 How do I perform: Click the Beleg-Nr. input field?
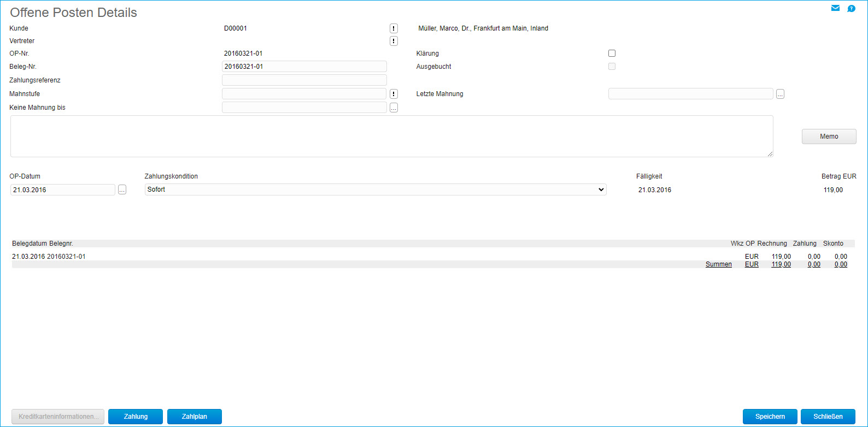304,67
